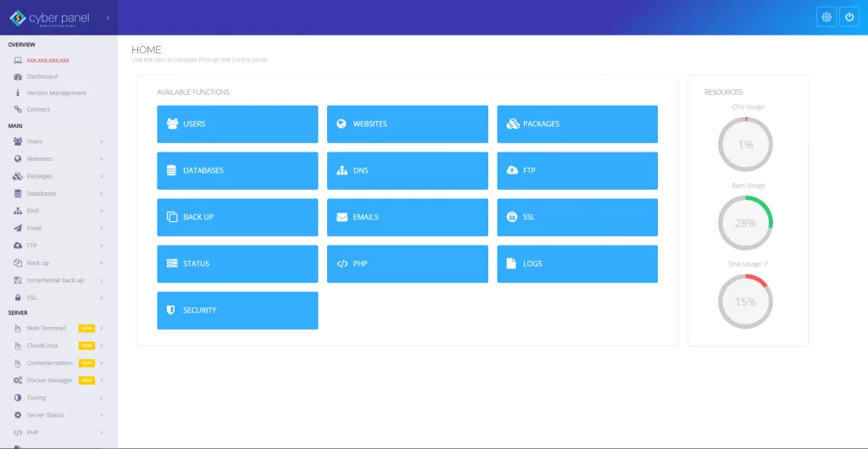Open the Containerization sidebar item
Screen dimensions: 868x449
49,363
